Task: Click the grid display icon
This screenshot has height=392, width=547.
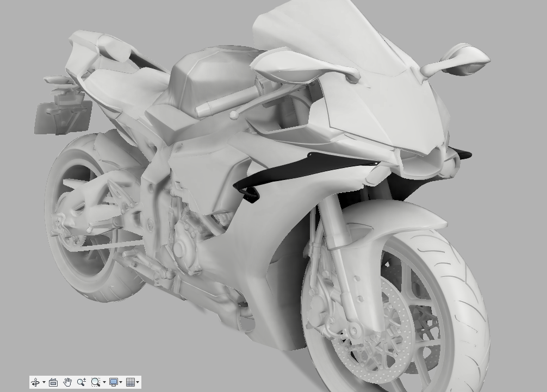Action: click(131, 382)
